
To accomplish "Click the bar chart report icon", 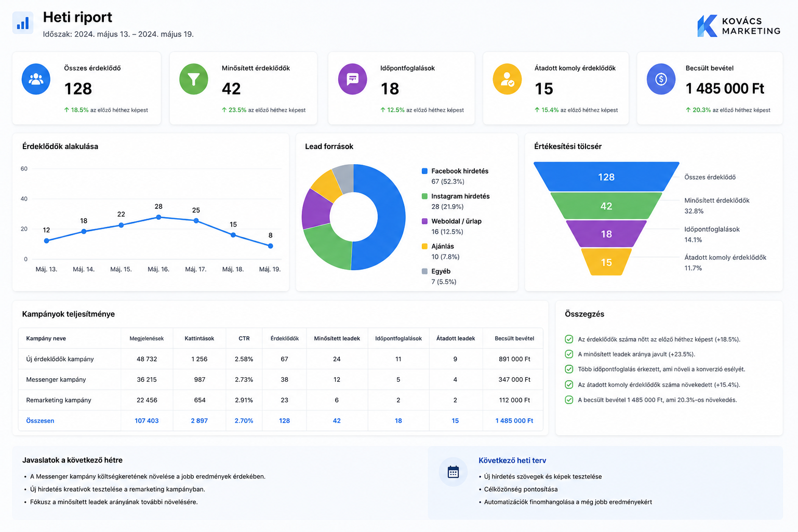I will [23, 23].
